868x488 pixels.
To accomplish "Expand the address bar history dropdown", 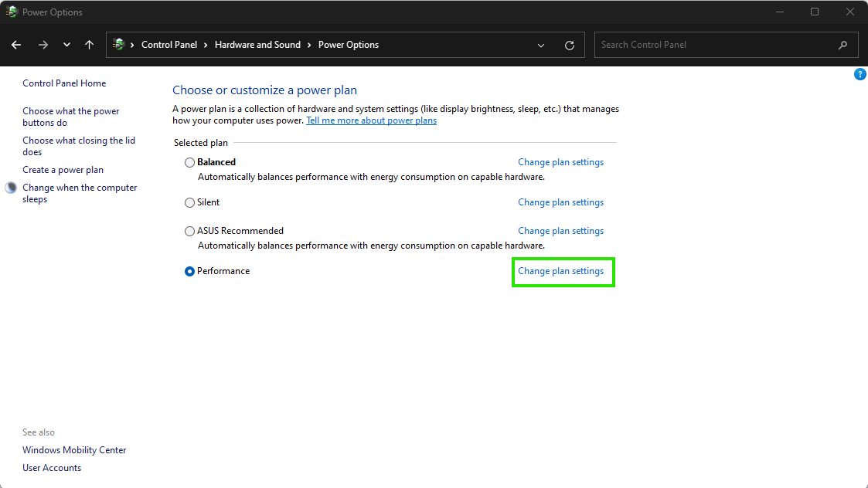I will (541, 45).
